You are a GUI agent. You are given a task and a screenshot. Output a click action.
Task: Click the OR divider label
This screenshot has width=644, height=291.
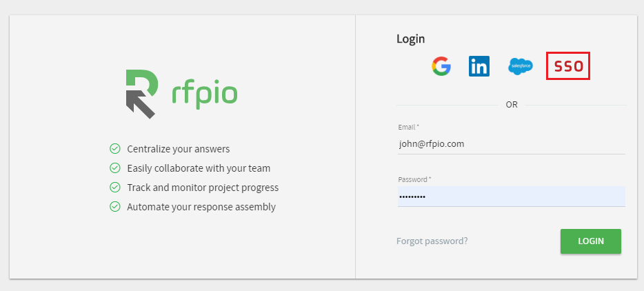click(x=512, y=105)
